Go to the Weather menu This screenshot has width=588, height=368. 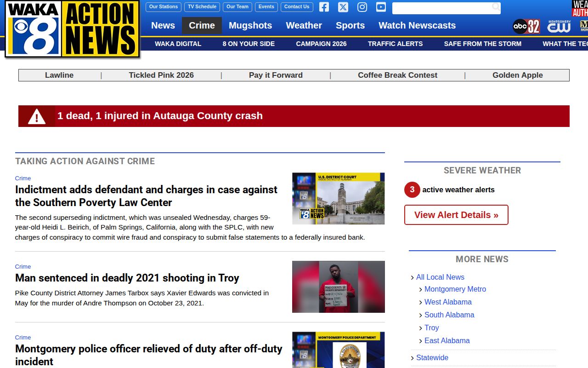tap(304, 25)
